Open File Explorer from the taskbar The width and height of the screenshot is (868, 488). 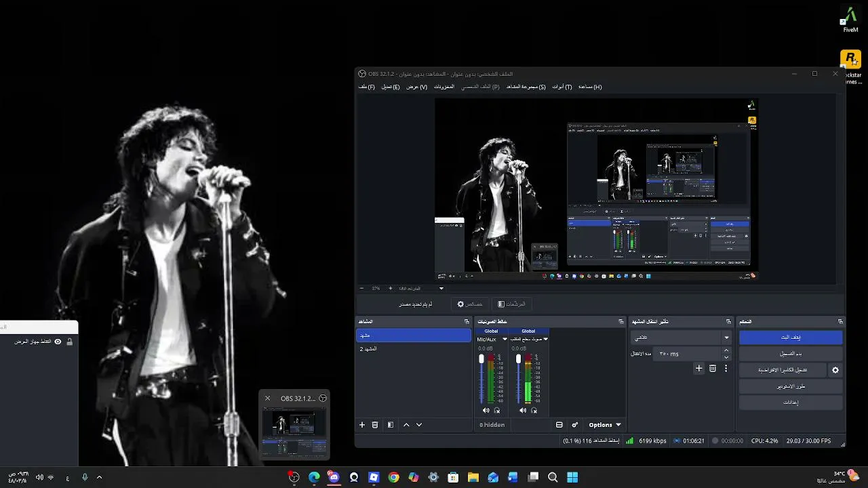pyautogui.click(x=473, y=477)
